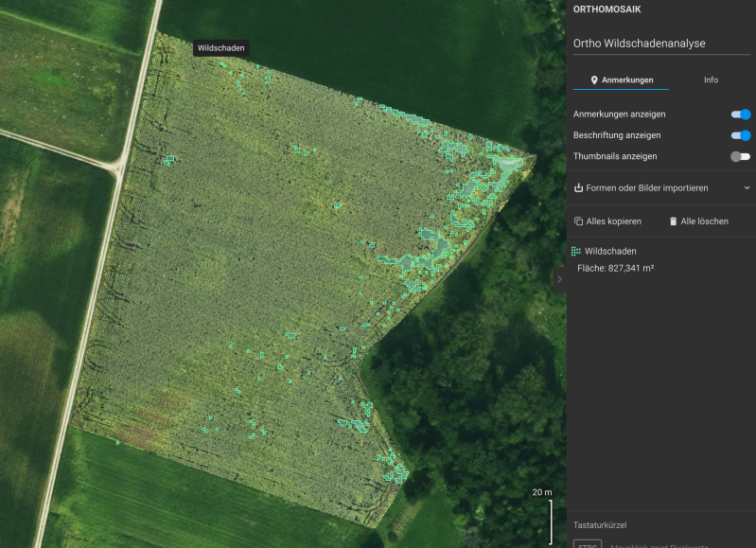The image size is (756, 548).
Task: Edit the Ortho Wildschadenanalyse name field
Action: (x=660, y=44)
